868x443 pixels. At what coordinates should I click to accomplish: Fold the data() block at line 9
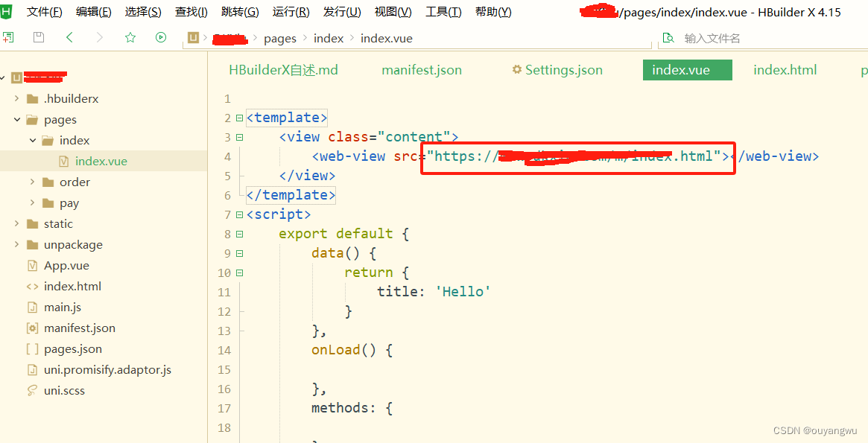click(239, 253)
